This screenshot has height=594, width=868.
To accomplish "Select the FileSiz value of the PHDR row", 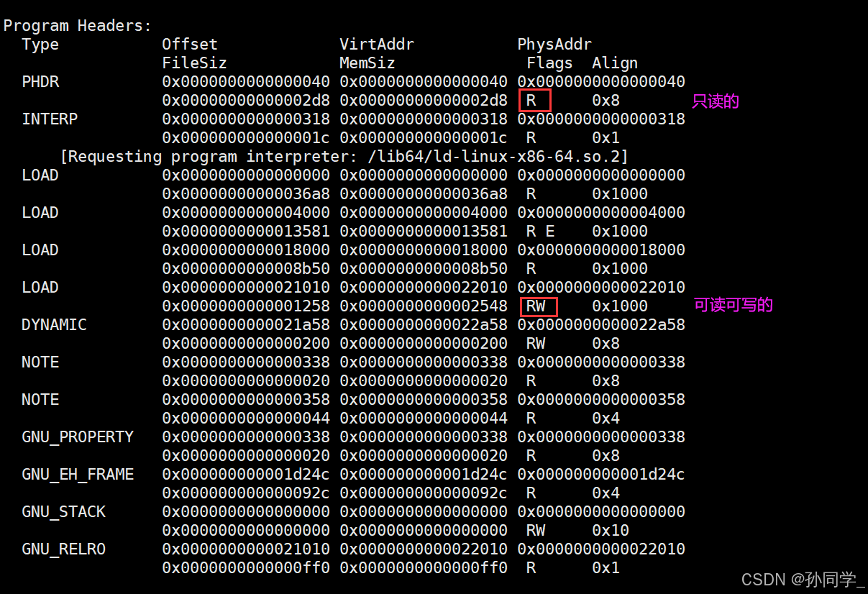I will coord(246,101).
